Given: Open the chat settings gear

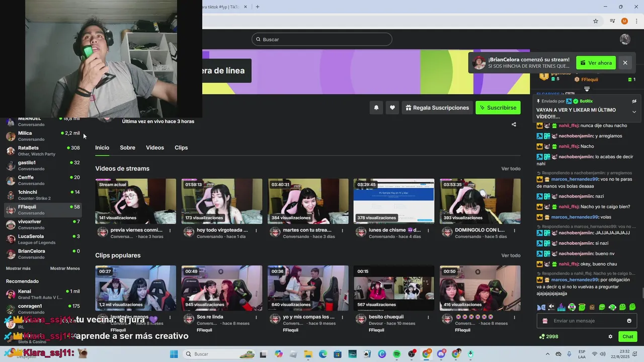Looking at the screenshot, I should 610,337.
